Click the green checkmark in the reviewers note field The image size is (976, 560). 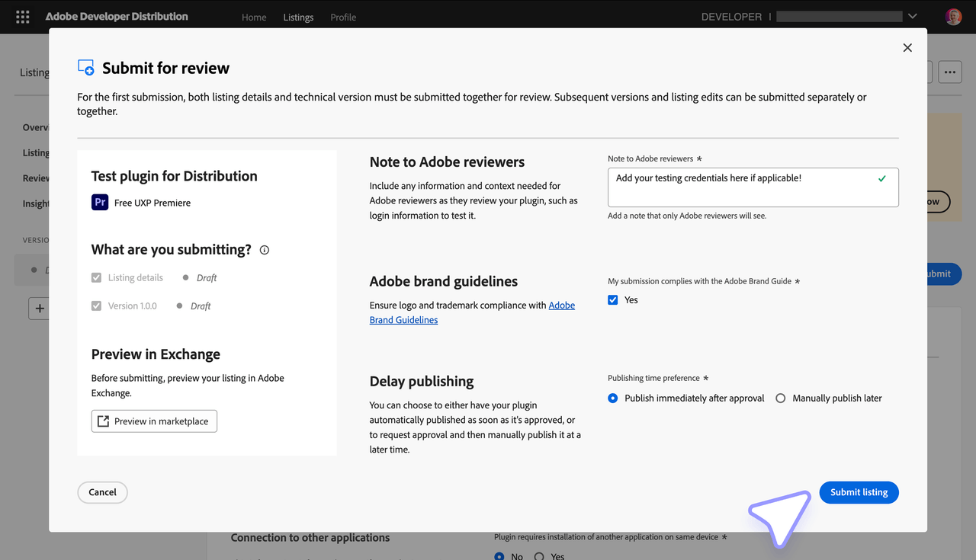click(x=881, y=178)
